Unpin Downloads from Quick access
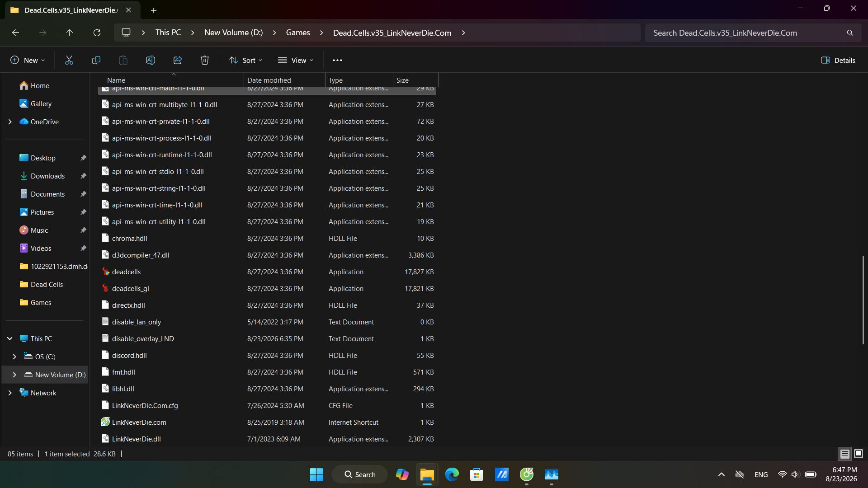 coord(83,176)
